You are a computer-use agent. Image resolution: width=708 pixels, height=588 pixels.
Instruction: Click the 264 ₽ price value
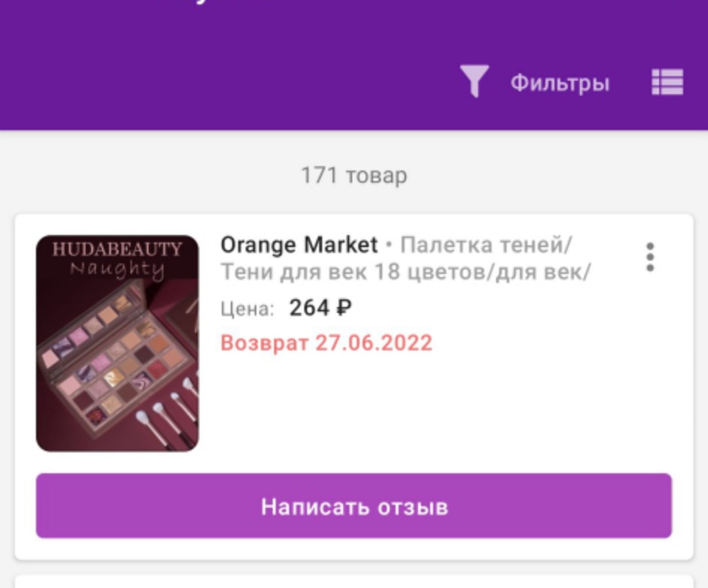click(x=320, y=308)
